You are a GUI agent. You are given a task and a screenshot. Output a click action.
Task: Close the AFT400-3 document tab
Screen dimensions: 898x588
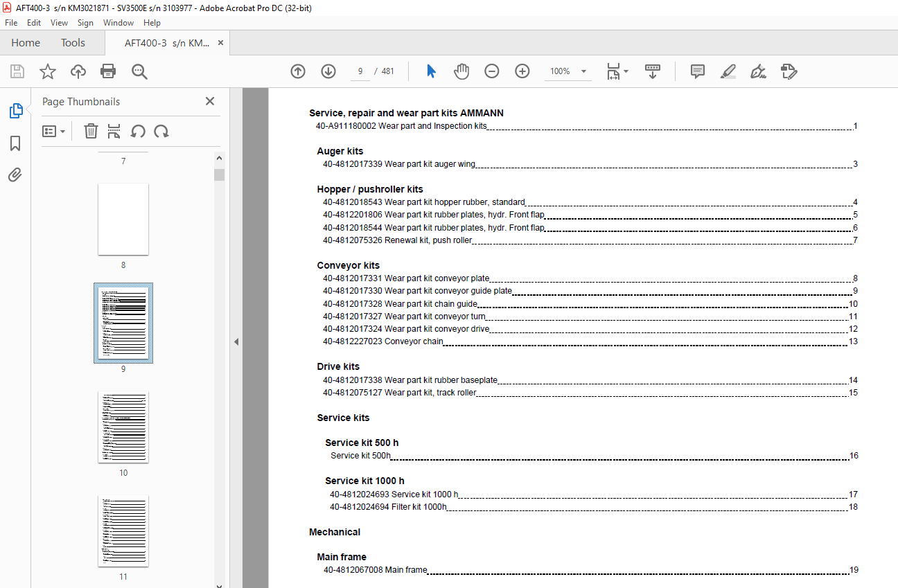coord(220,43)
